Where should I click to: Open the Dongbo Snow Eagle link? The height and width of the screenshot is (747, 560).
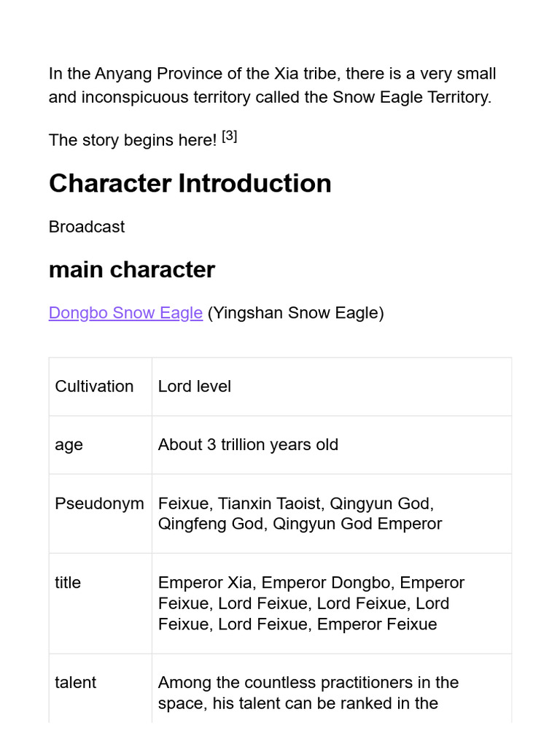click(x=125, y=313)
